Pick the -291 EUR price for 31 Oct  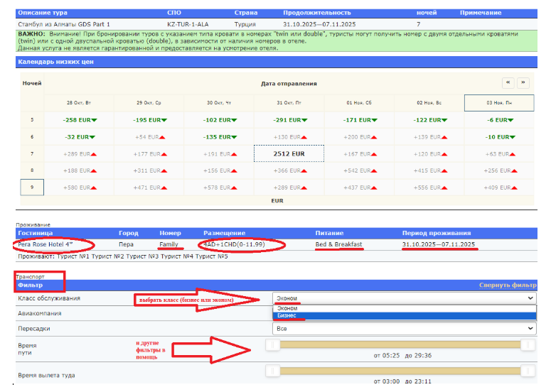click(x=289, y=119)
